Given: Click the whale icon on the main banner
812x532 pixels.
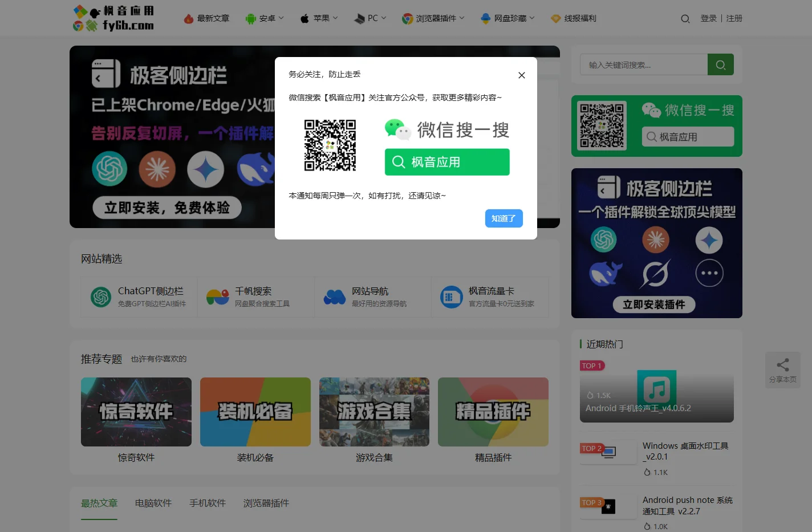Looking at the screenshot, I should (x=256, y=169).
